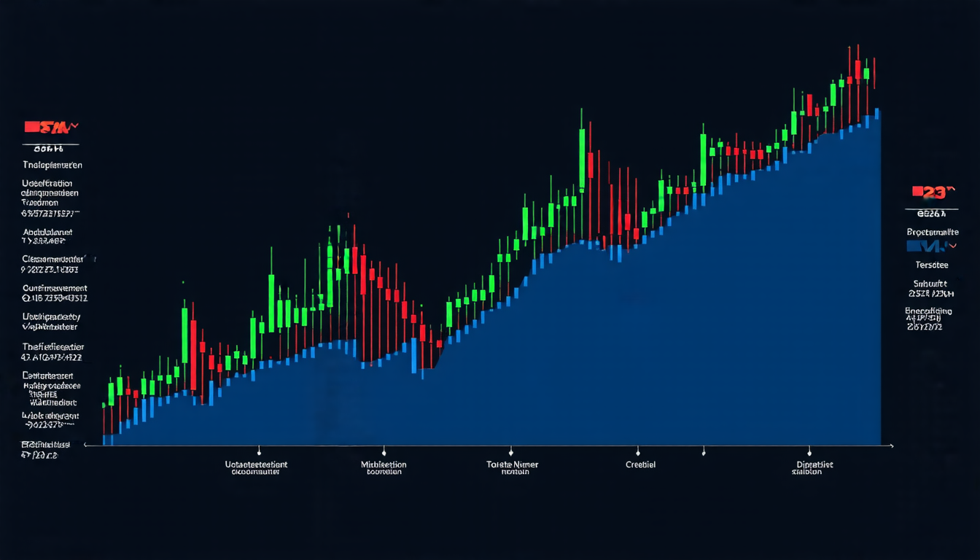The height and width of the screenshot is (560, 980).
Task: Select the axis marker above "Creebiel"
Action: coord(638,450)
